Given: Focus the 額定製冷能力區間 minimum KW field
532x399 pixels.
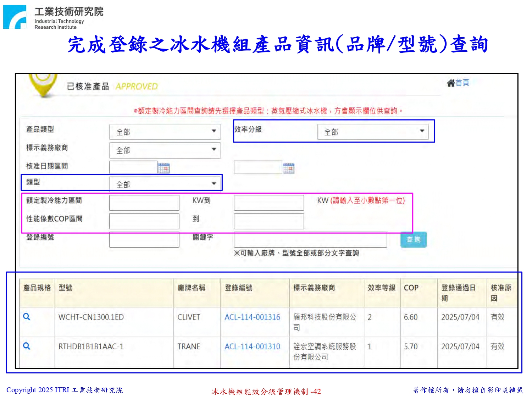Looking at the screenshot, I should point(144,203).
